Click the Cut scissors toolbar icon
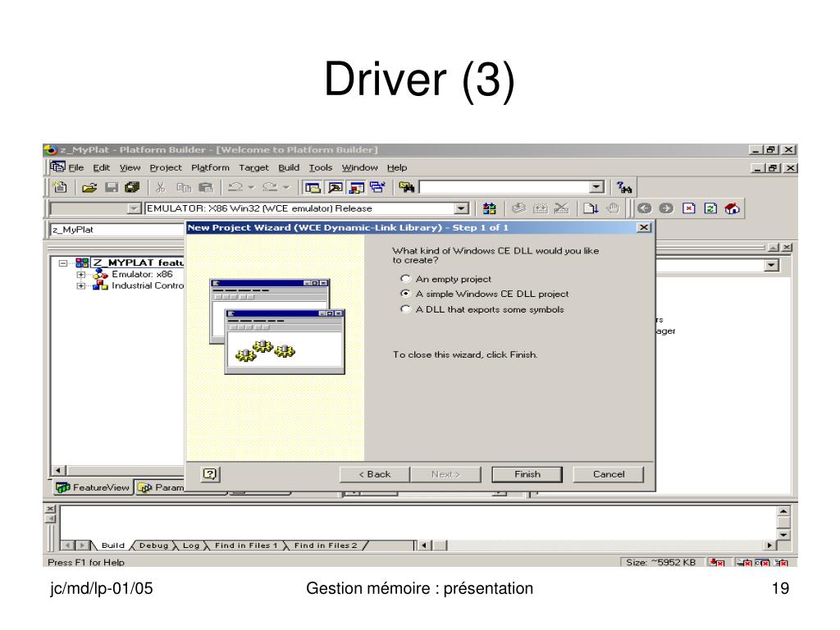 click(x=160, y=187)
